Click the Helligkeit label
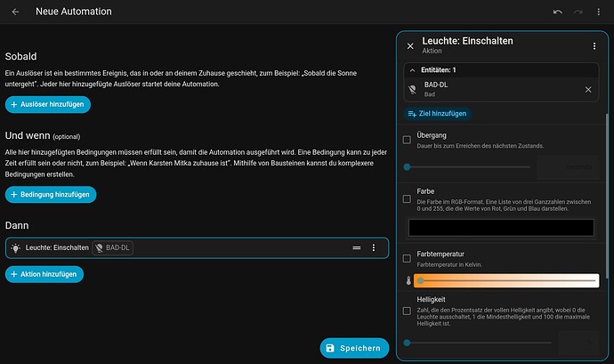The height and width of the screenshot is (364, 614). [431, 299]
